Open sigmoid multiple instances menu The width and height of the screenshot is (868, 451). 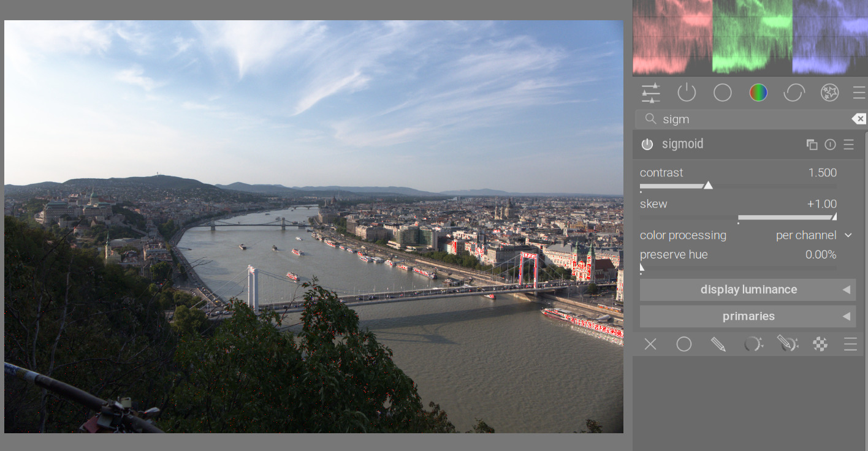(812, 145)
